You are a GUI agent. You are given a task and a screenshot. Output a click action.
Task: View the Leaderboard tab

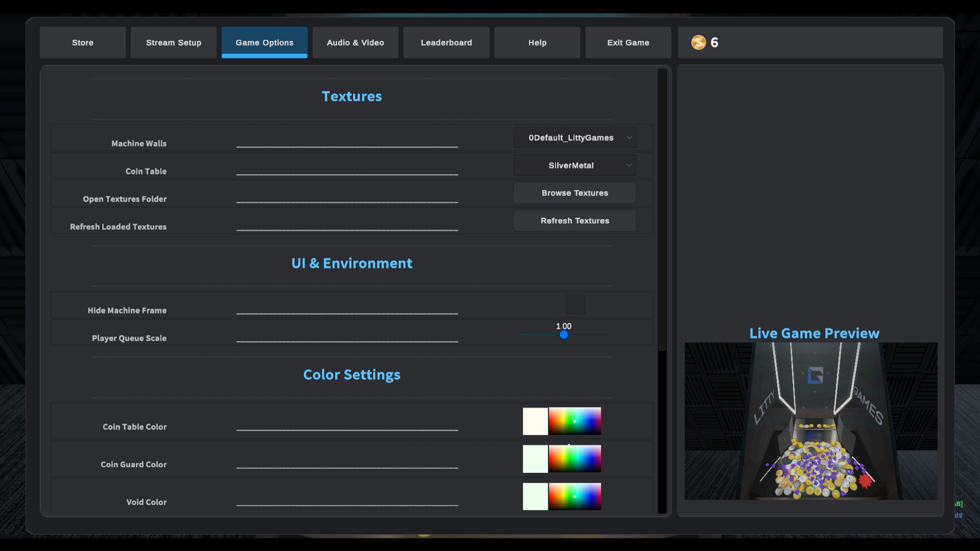click(x=446, y=42)
